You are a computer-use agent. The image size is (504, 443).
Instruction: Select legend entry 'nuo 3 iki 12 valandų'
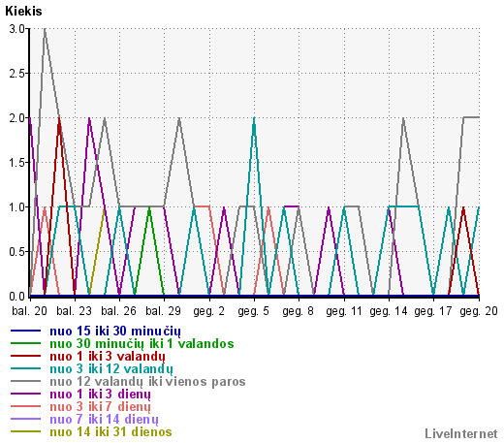111,369
